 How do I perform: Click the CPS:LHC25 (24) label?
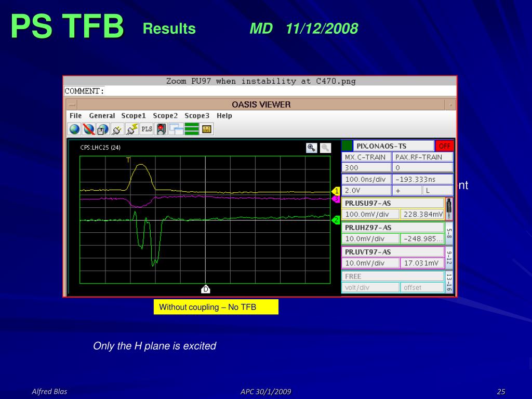point(100,148)
